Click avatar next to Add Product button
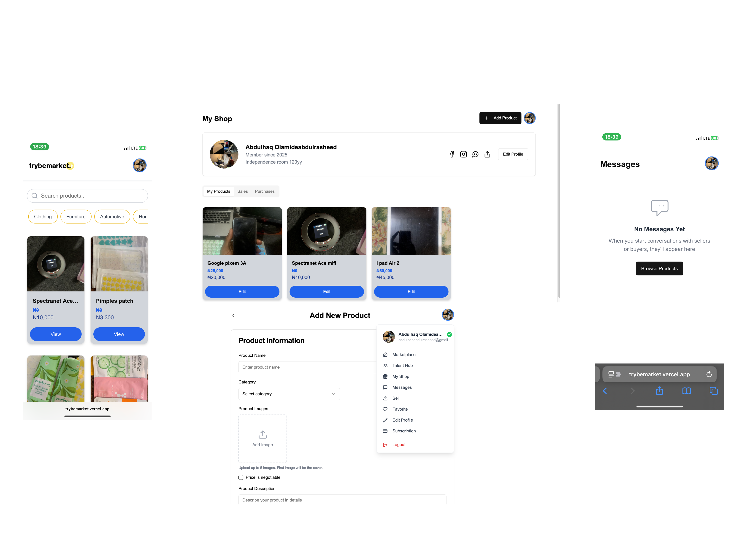 coord(529,118)
